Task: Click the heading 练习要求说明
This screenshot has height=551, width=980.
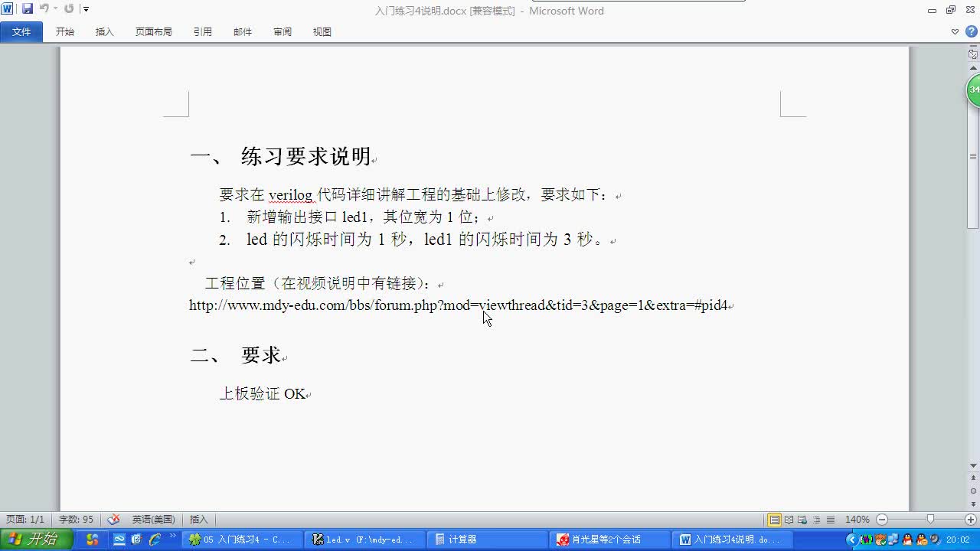Action: point(306,157)
